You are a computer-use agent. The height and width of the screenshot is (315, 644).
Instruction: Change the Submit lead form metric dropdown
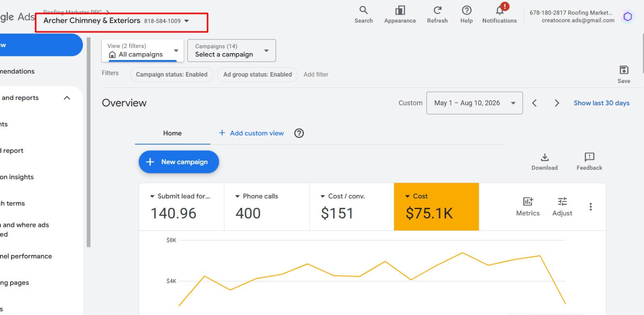coord(180,196)
